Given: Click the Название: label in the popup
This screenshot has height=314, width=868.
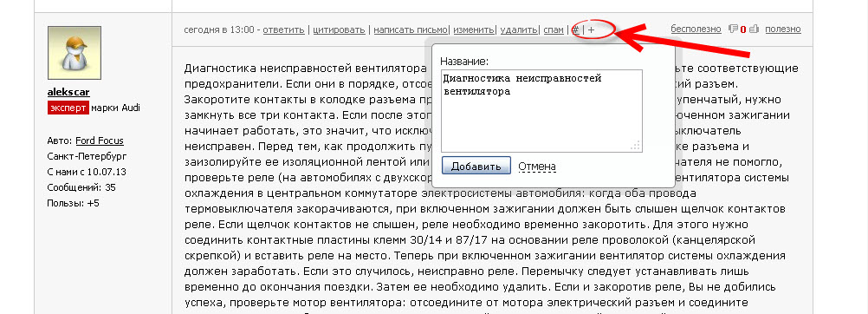Looking at the screenshot, I should coord(464,62).
